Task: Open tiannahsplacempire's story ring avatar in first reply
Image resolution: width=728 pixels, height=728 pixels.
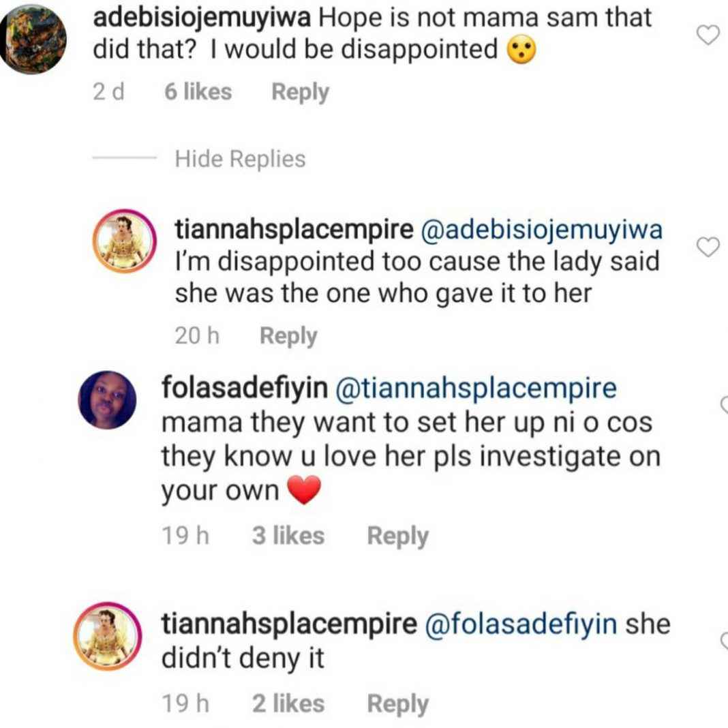Action: (125, 242)
